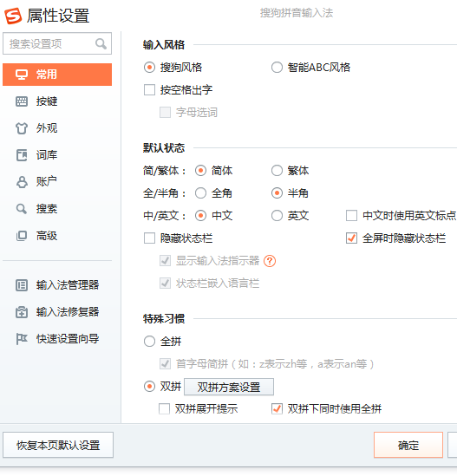This screenshot has width=457, height=476.
Task: Open 词库 dictionary icon in sidebar
Action: [x=22, y=155]
